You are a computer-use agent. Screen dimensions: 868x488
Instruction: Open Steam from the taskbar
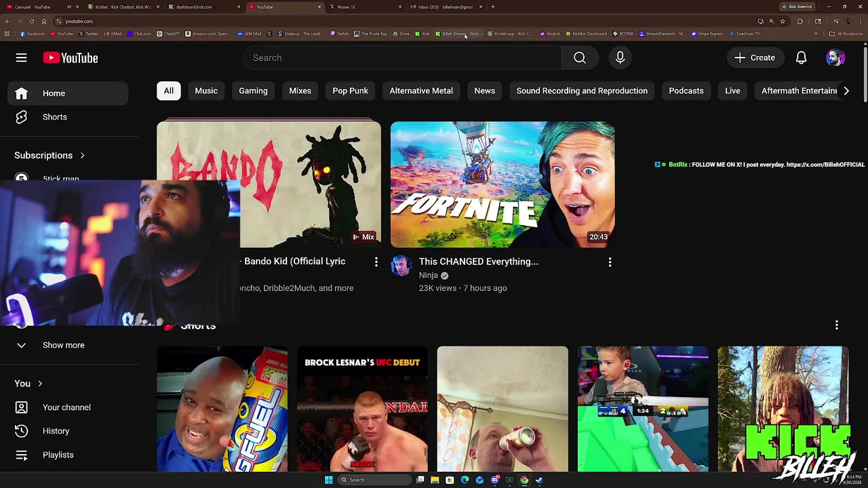[539, 480]
